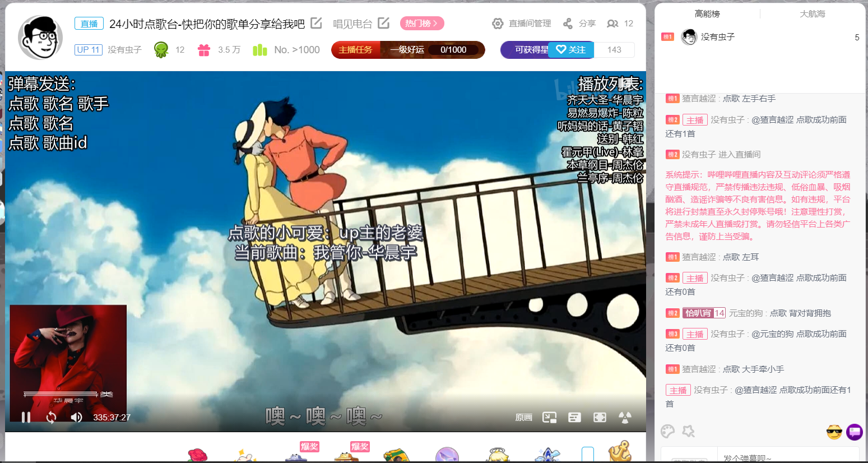Click the pink gift icon beside 3.5万

[x=203, y=50]
